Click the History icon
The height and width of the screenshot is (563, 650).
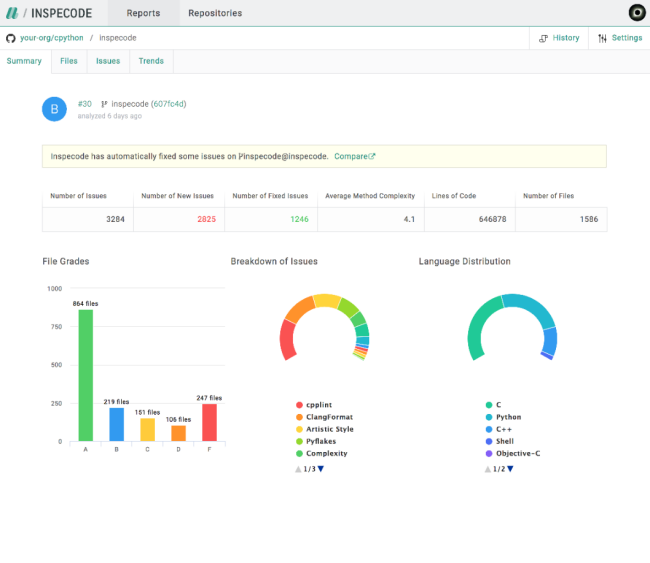(543, 38)
